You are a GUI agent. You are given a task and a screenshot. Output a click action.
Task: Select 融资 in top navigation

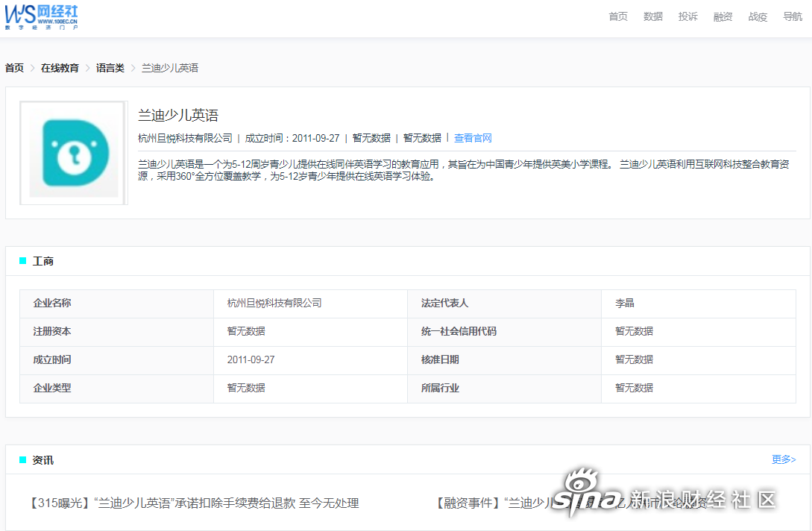tap(723, 16)
